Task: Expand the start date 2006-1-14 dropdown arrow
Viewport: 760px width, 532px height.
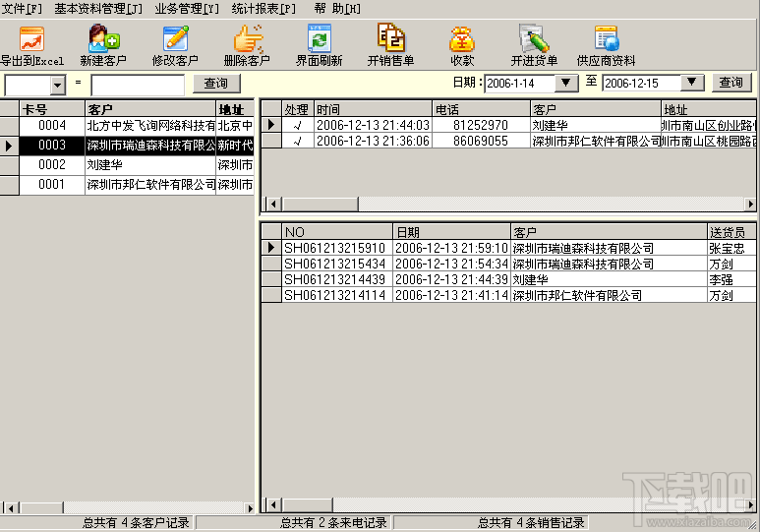Action: click(565, 83)
